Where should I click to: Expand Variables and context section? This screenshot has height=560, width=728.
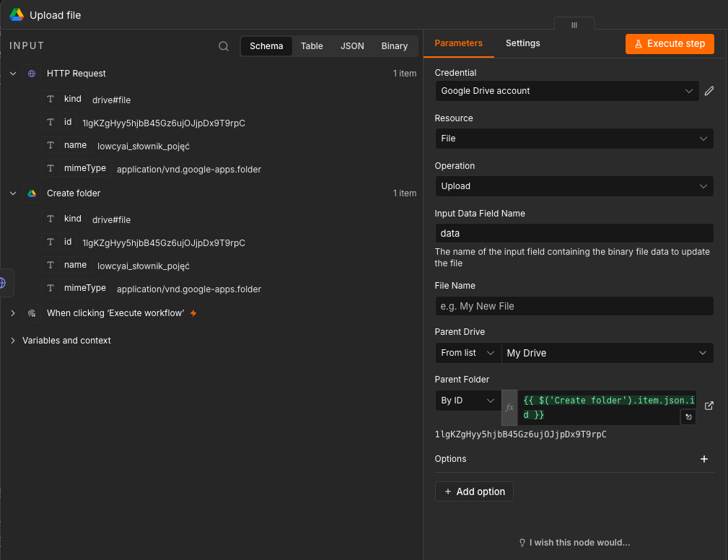(x=13, y=341)
